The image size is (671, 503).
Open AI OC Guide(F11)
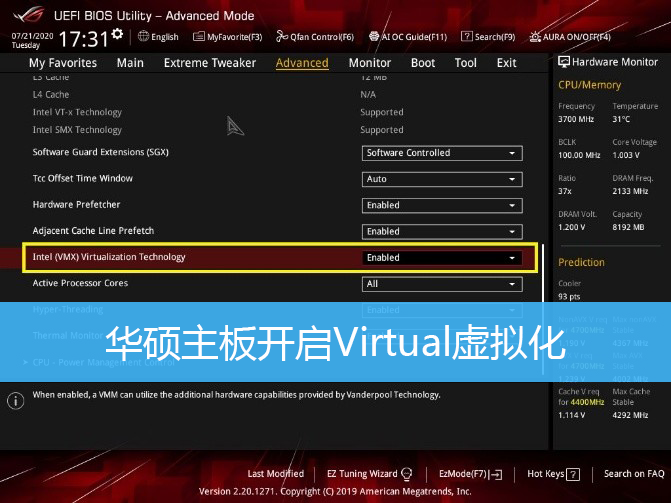407,37
